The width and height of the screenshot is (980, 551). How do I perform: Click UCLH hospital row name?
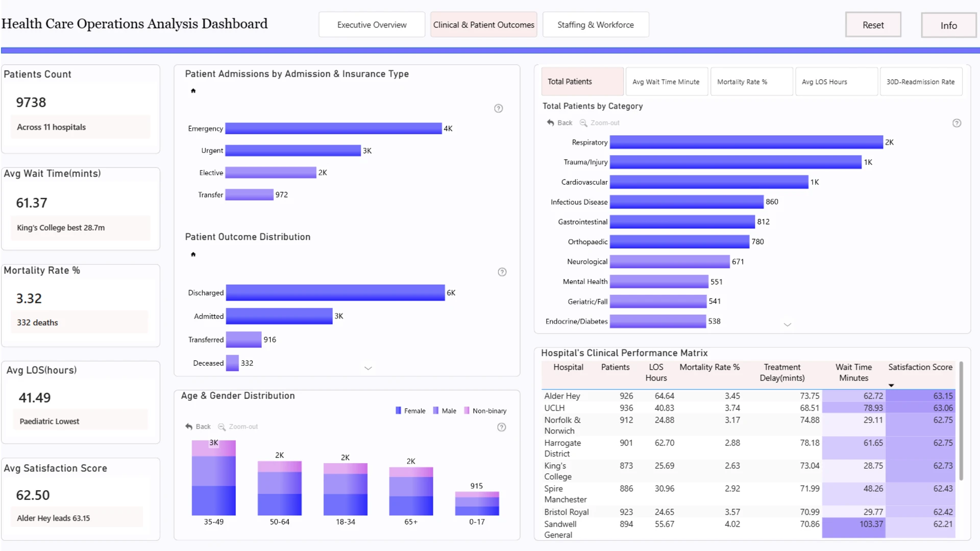click(x=554, y=408)
